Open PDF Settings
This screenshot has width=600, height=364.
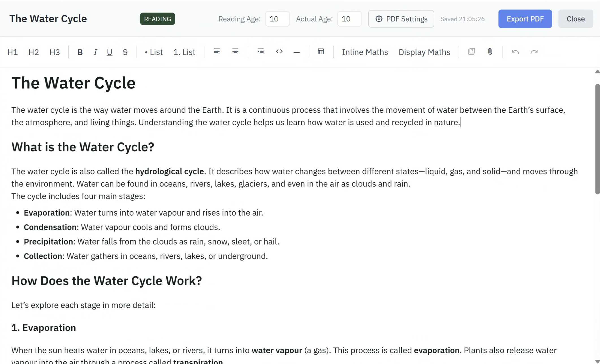coord(401,19)
